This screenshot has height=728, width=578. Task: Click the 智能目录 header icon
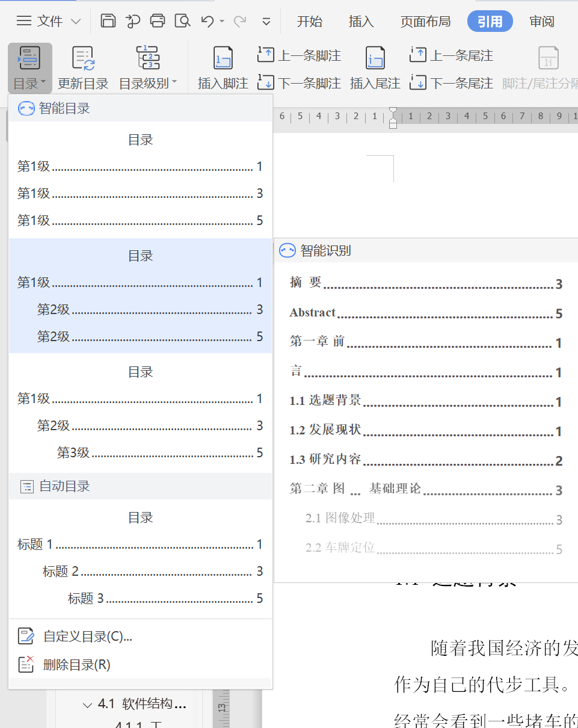coord(26,108)
